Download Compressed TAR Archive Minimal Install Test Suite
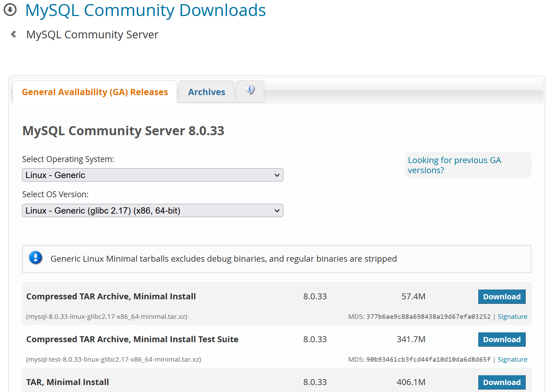 point(502,339)
